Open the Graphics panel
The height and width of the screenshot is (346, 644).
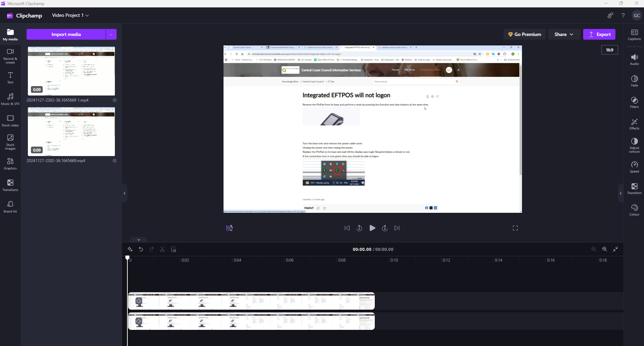pos(10,164)
